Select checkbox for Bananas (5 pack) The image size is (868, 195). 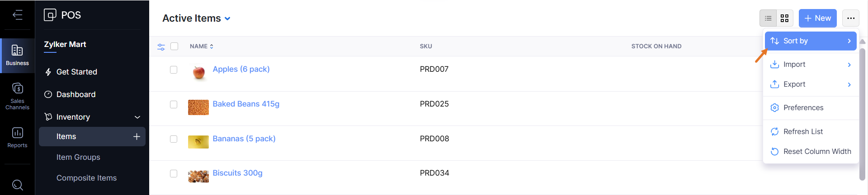pos(174,139)
